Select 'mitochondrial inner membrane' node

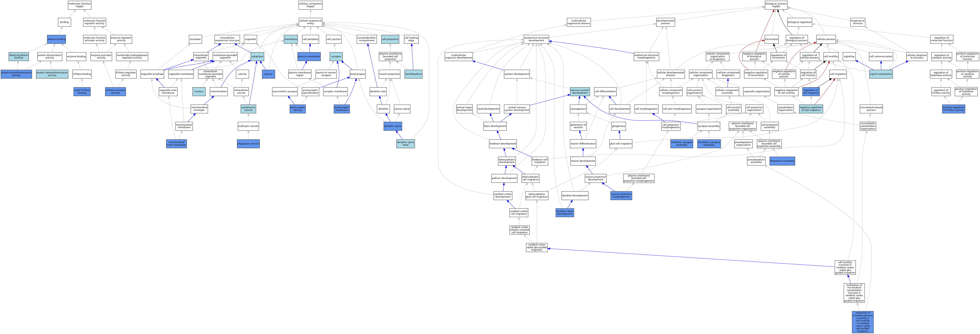[x=176, y=144]
